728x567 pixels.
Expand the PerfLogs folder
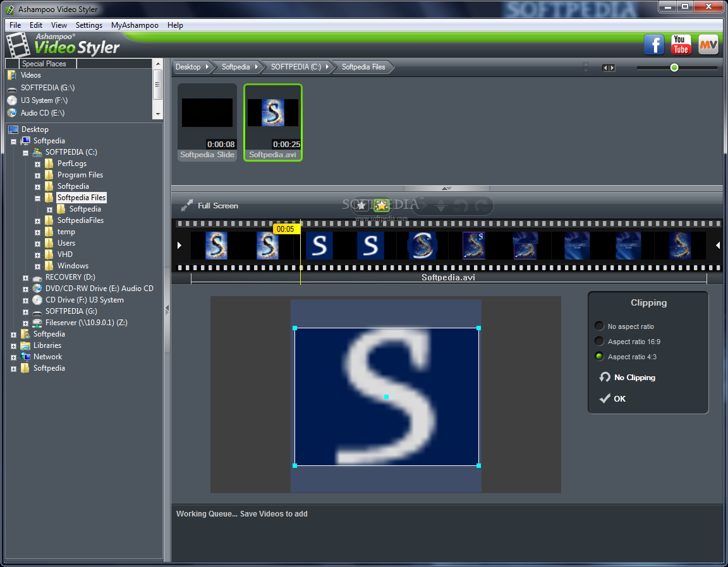pos(38,164)
